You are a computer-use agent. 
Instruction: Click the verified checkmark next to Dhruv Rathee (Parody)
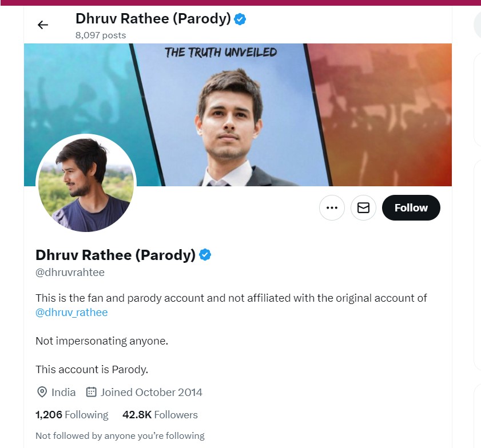click(206, 255)
